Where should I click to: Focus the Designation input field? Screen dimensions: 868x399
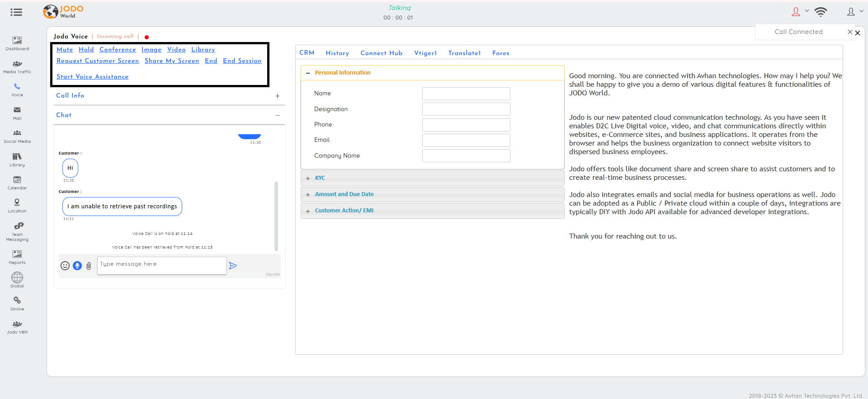466,109
